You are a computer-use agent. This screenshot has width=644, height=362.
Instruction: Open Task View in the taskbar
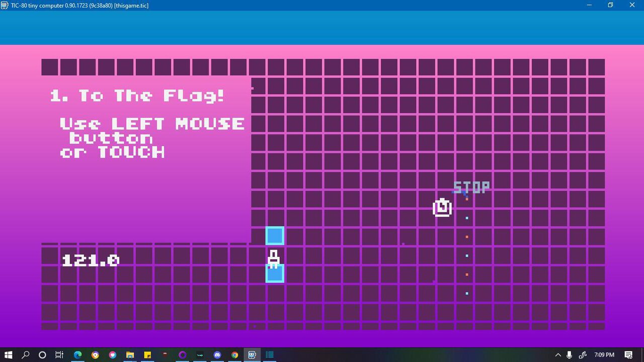pyautogui.click(x=59, y=355)
